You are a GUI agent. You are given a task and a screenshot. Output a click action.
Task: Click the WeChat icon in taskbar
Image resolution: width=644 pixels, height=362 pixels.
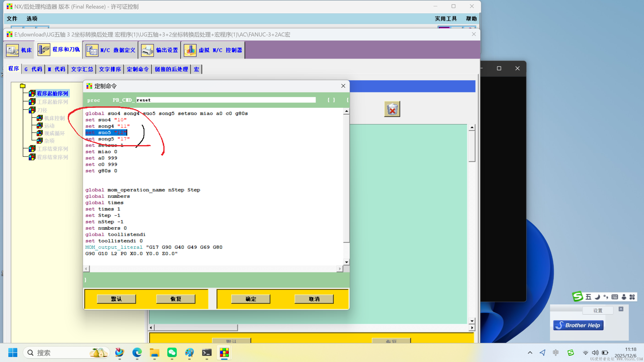coord(172,352)
